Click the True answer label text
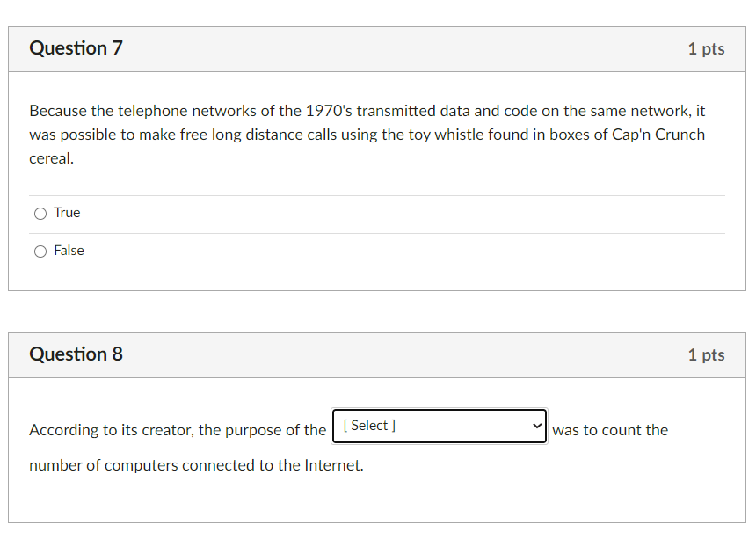Screen dimensions: 756x540 [67, 212]
